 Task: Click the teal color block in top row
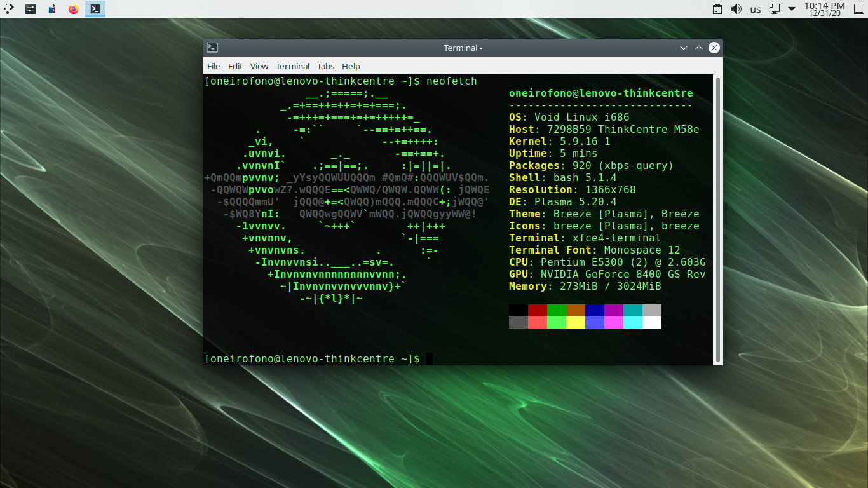(x=633, y=310)
